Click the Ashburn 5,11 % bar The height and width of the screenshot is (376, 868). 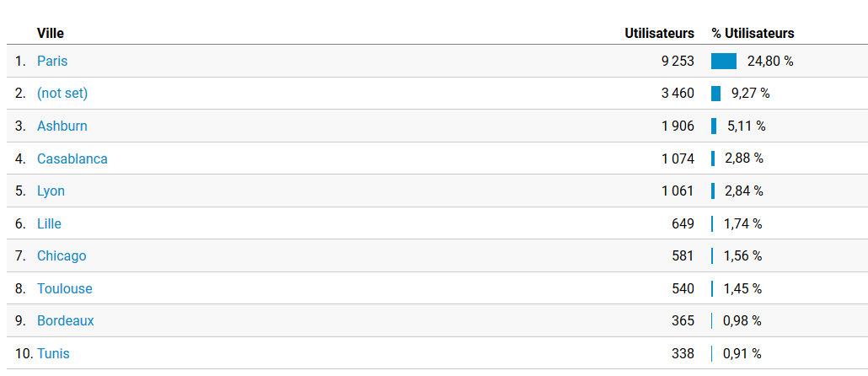click(714, 126)
